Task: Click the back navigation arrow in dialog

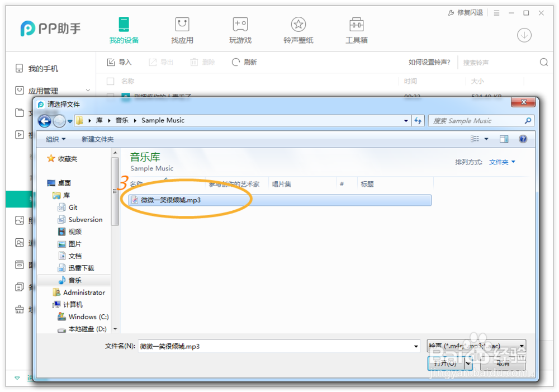Action: coord(44,120)
